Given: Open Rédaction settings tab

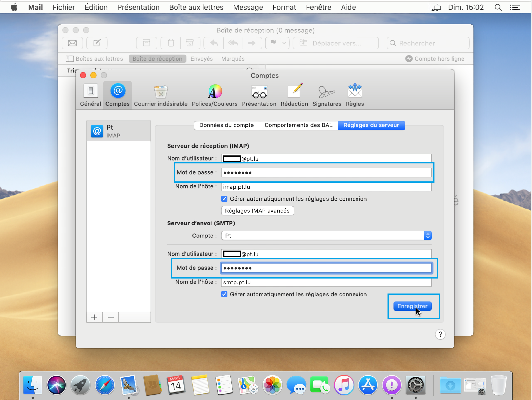Looking at the screenshot, I should [x=294, y=95].
